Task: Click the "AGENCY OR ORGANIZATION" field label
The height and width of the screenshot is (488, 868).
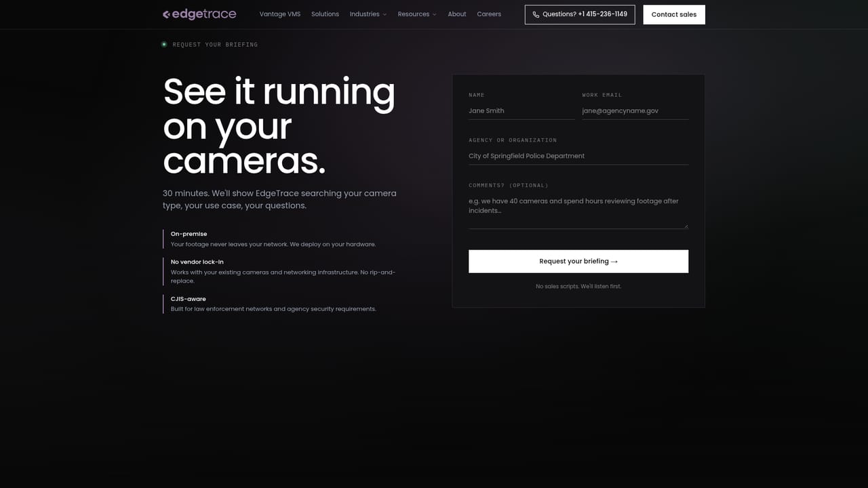Action: 513,140
